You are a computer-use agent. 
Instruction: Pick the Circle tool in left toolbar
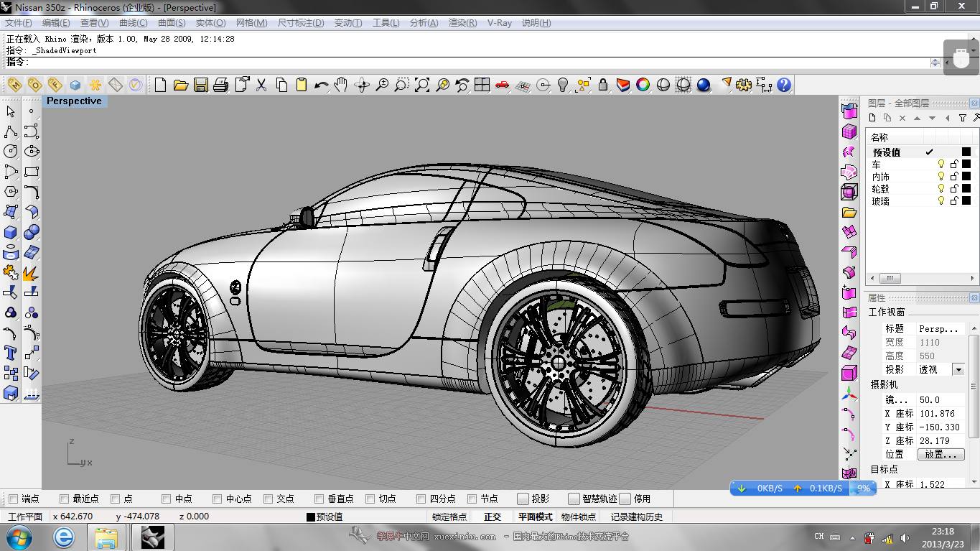11,152
